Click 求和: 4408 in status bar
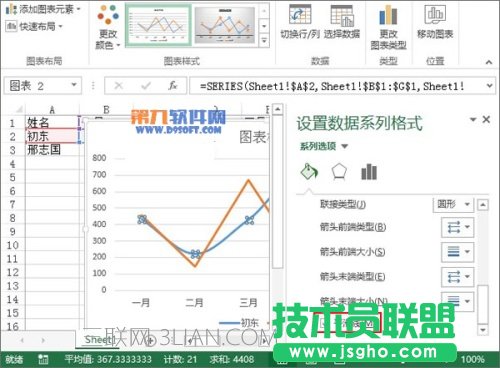The height and width of the screenshot is (368, 500). coord(232,359)
